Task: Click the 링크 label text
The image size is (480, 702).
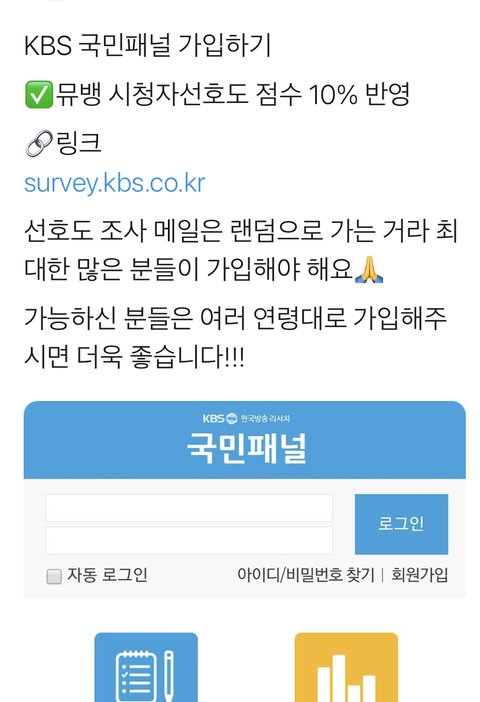Action: coord(79,143)
